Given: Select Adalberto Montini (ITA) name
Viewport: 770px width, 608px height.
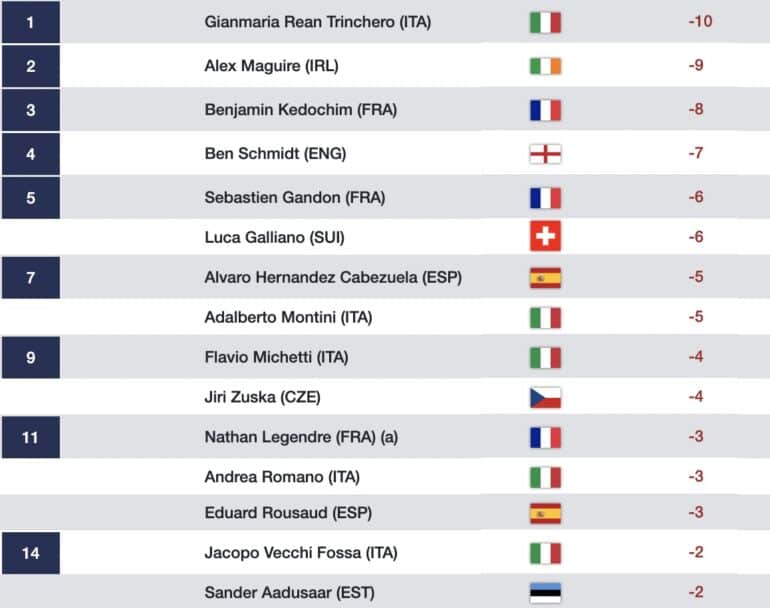Looking at the screenshot, I should 288,317.
